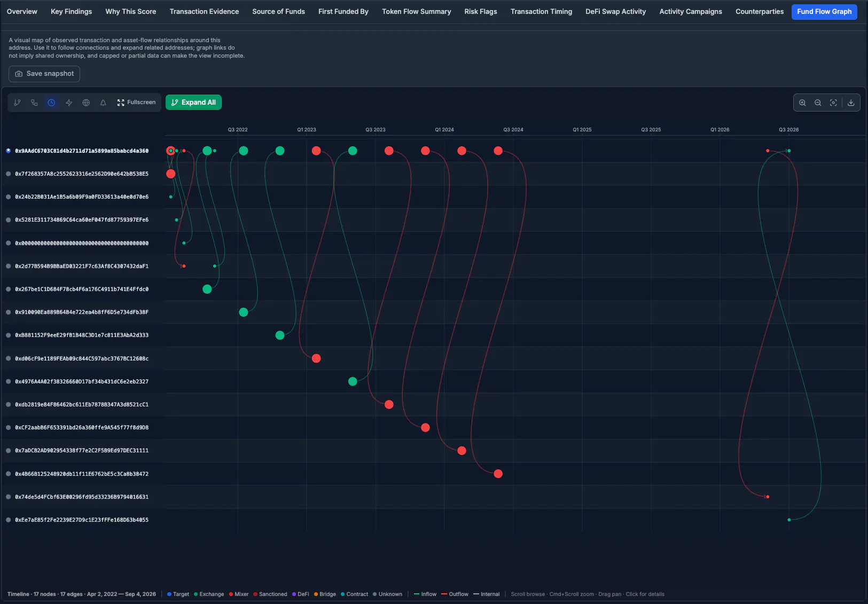The height and width of the screenshot is (604, 868).
Task: Click the row dot beside 0x2d77B594B9BB
Action: pyautogui.click(x=9, y=266)
